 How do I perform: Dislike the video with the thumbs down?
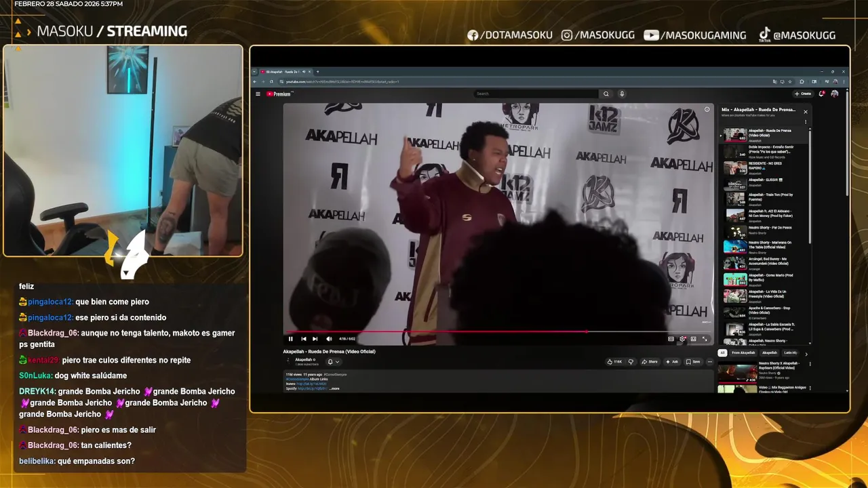631,362
